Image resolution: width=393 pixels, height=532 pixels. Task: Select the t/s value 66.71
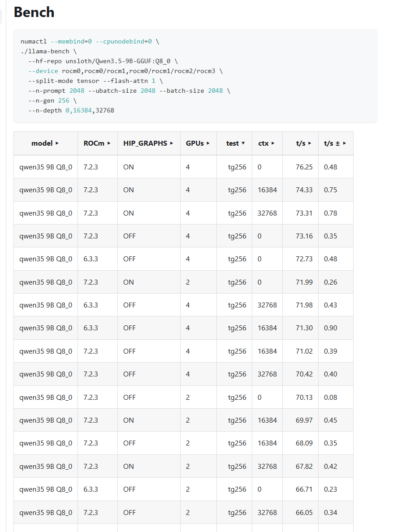[304, 489]
